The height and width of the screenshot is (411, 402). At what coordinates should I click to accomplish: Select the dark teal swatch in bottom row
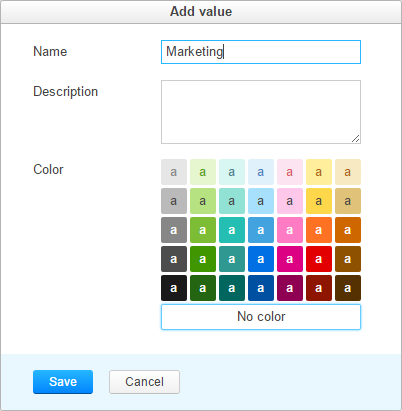pos(232,288)
